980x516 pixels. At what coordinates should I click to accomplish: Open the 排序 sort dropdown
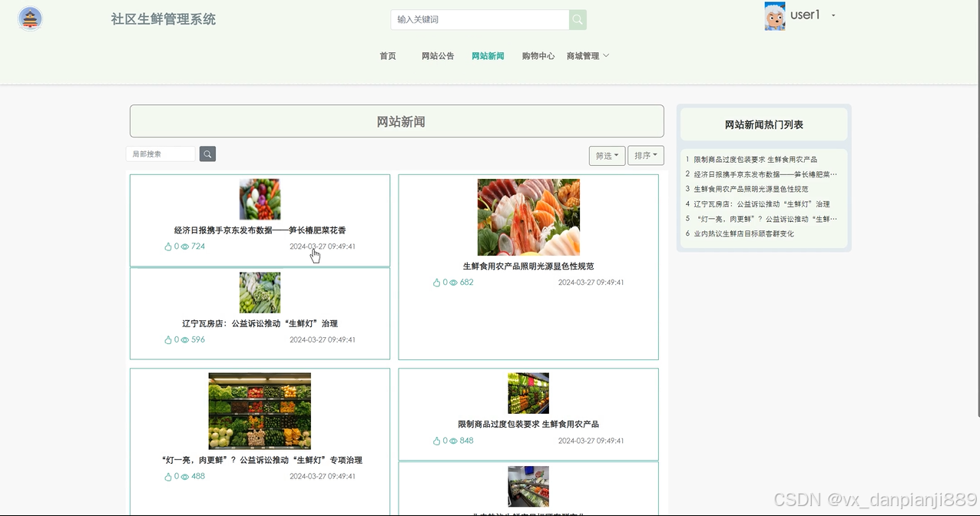tap(646, 155)
